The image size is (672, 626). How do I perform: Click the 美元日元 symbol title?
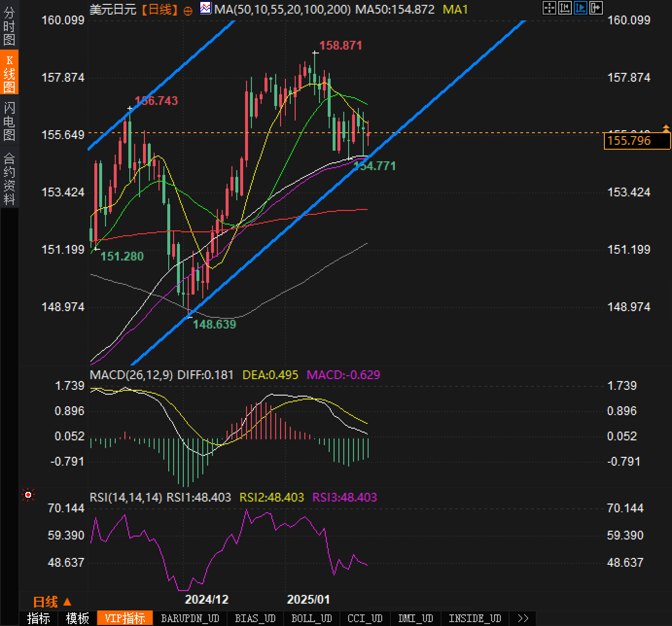pyautogui.click(x=113, y=9)
